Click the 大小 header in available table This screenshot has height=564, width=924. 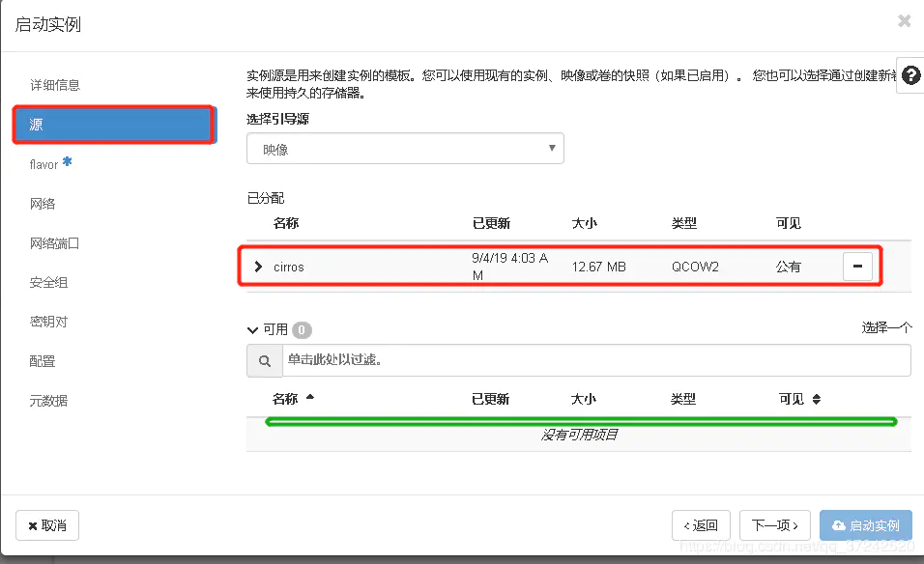pos(584,399)
